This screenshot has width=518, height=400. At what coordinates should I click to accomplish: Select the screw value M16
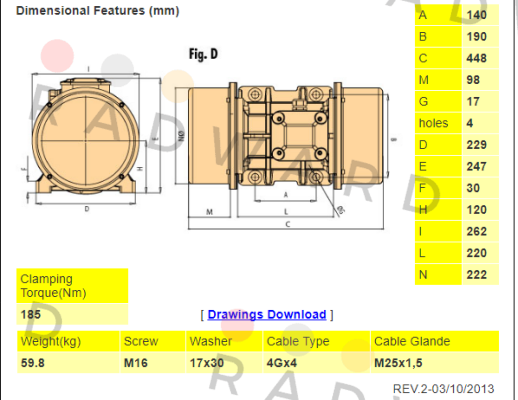(x=136, y=363)
